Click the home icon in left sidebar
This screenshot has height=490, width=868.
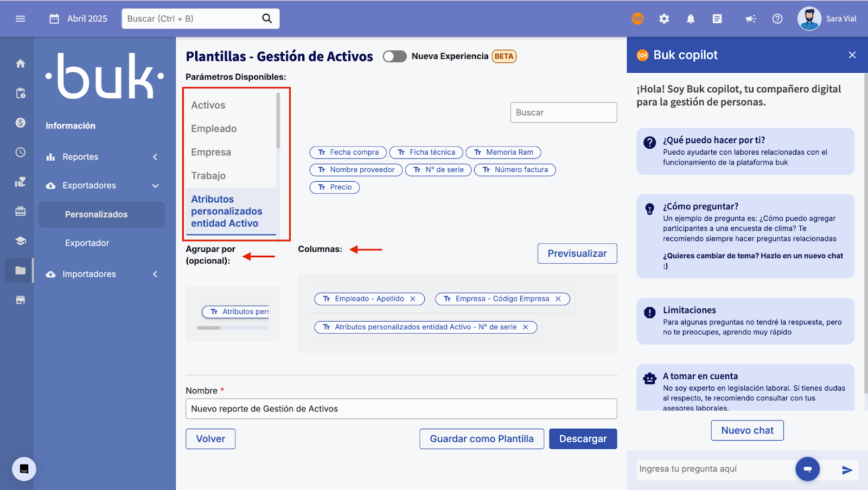pos(21,64)
